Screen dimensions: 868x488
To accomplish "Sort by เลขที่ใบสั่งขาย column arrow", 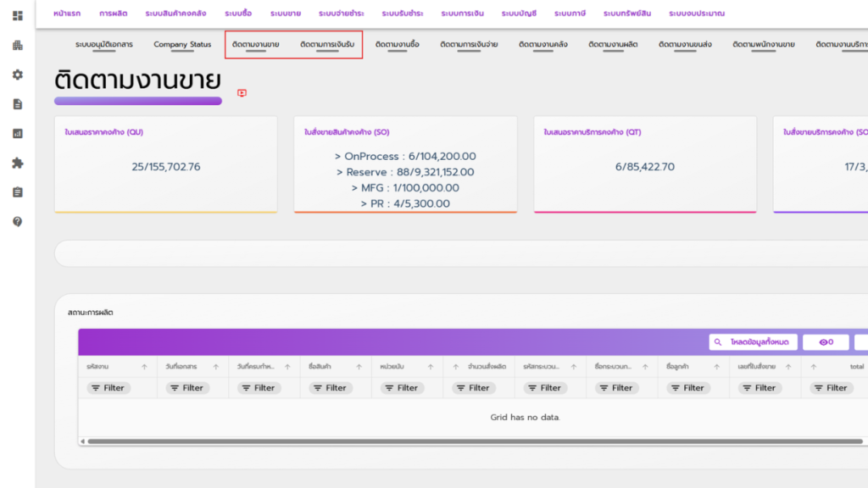I will coord(788,367).
